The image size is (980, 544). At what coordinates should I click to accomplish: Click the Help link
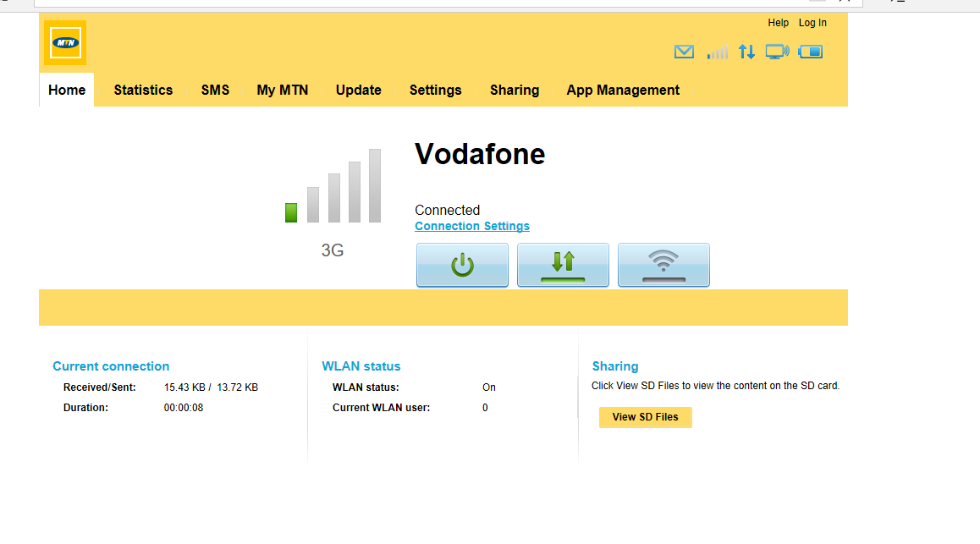pyautogui.click(x=778, y=23)
